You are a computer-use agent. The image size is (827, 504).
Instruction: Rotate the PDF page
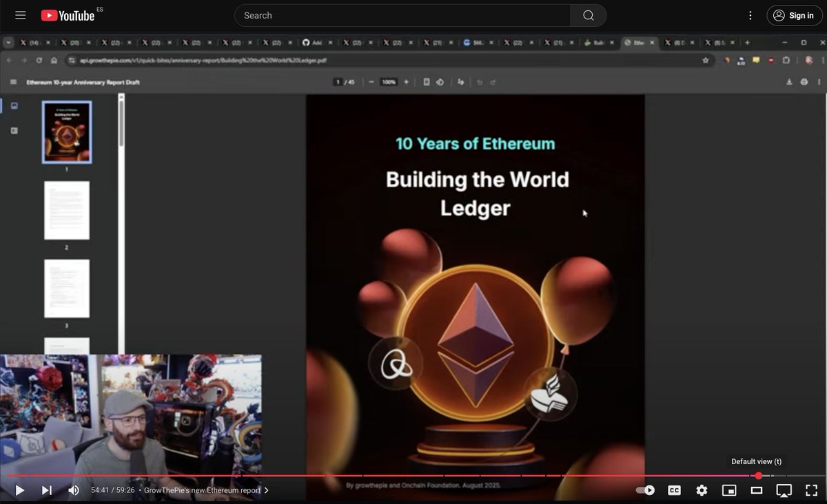(x=440, y=81)
